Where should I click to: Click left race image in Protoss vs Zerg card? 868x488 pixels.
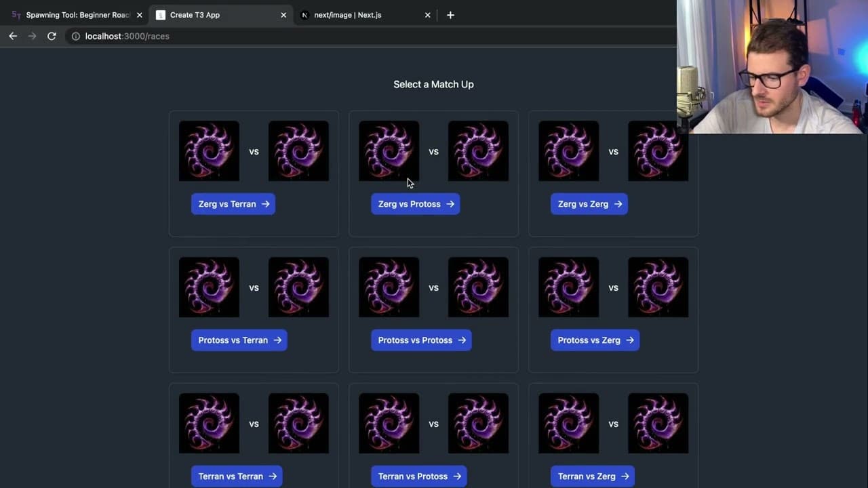(x=568, y=287)
